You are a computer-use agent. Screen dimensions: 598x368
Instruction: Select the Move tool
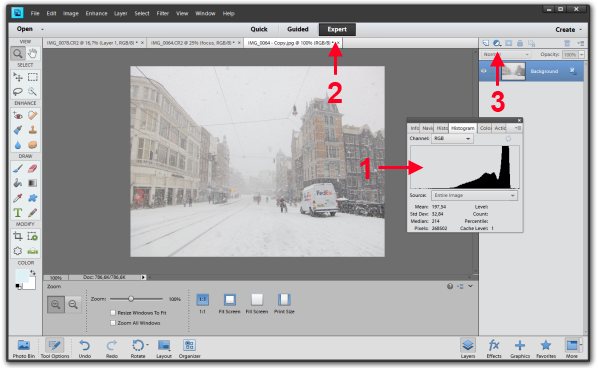[18, 77]
